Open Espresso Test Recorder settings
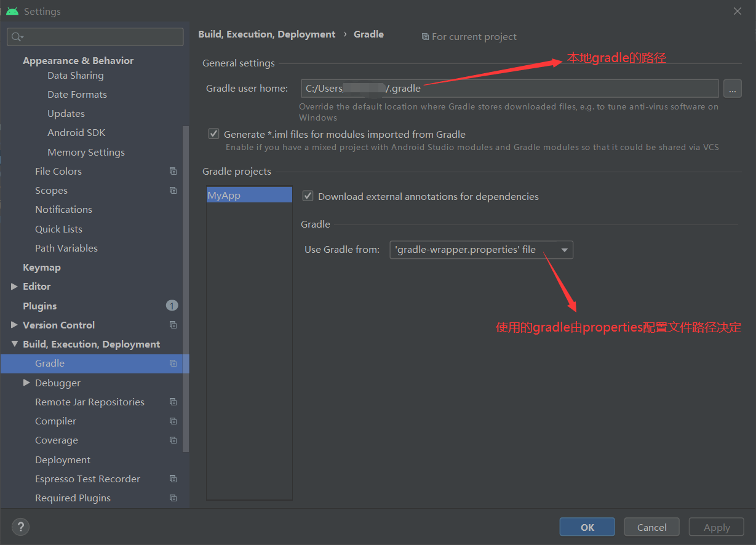This screenshot has width=756, height=545. pyautogui.click(x=87, y=479)
